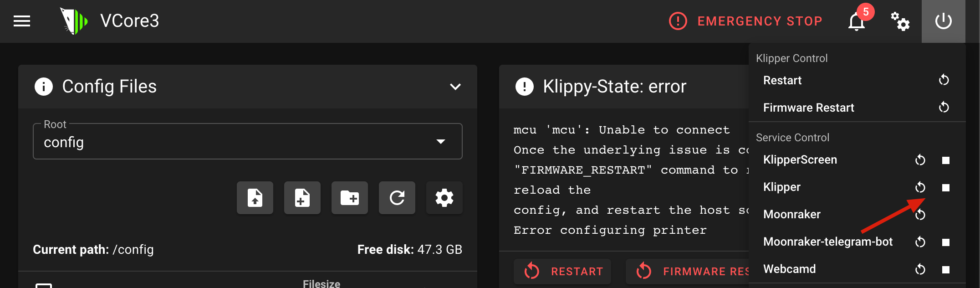Open the hamburger navigation menu
The height and width of the screenshot is (288, 980).
pos(22,21)
